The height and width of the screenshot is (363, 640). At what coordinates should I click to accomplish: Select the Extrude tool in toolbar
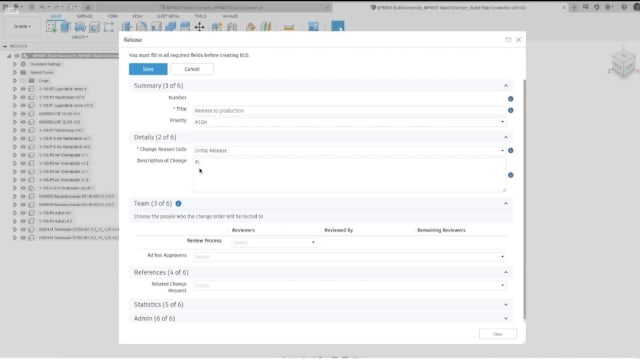65,27
